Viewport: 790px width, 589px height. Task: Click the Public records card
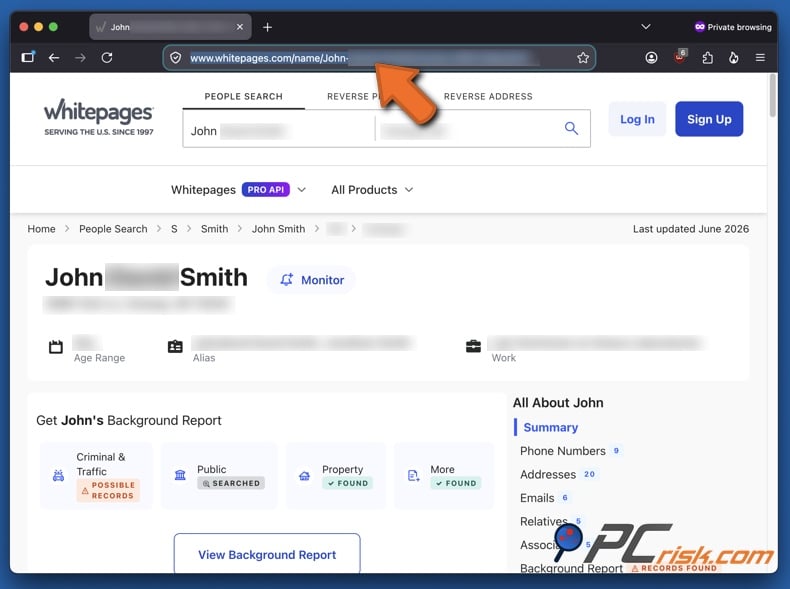pyautogui.click(x=219, y=476)
